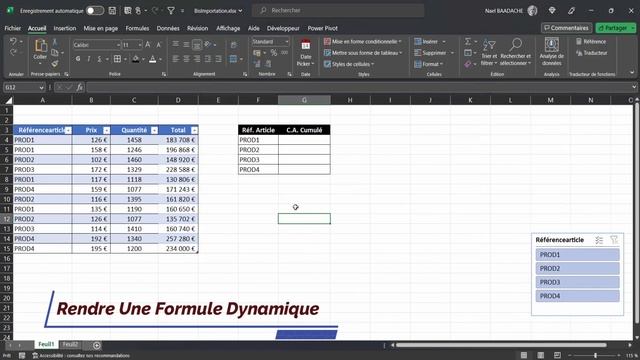Image resolution: width=640 pixels, height=360 pixels.
Task: Switch to the Formules tab
Action: click(x=137, y=28)
